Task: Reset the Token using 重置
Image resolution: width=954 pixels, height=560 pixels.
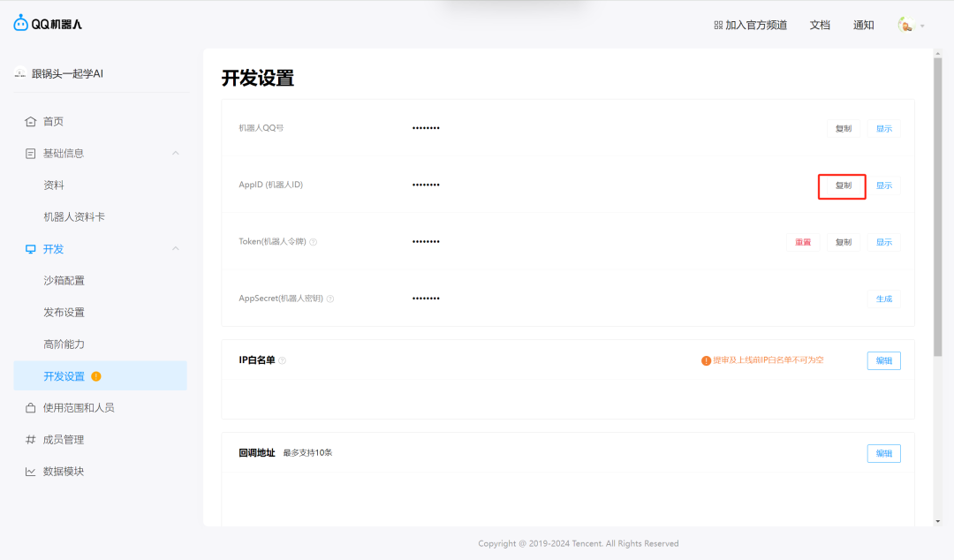Action: click(x=803, y=242)
